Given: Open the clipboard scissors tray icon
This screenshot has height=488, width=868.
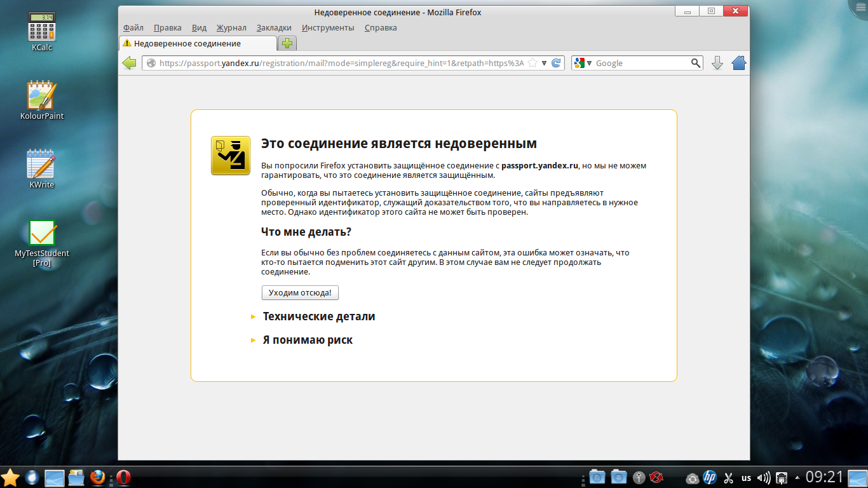Looking at the screenshot, I should [728, 478].
